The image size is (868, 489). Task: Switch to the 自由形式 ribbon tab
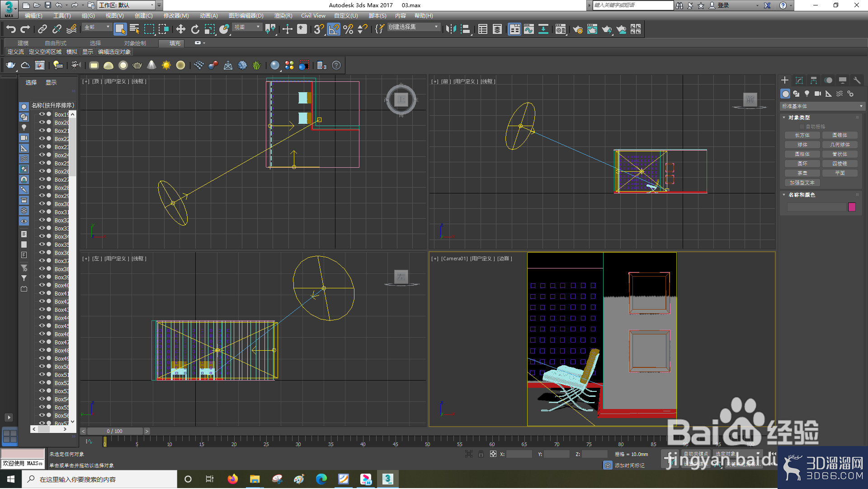tap(56, 43)
